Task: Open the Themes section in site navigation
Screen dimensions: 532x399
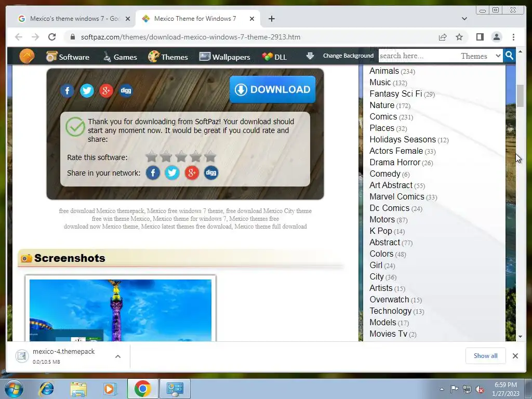Action: point(168,57)
